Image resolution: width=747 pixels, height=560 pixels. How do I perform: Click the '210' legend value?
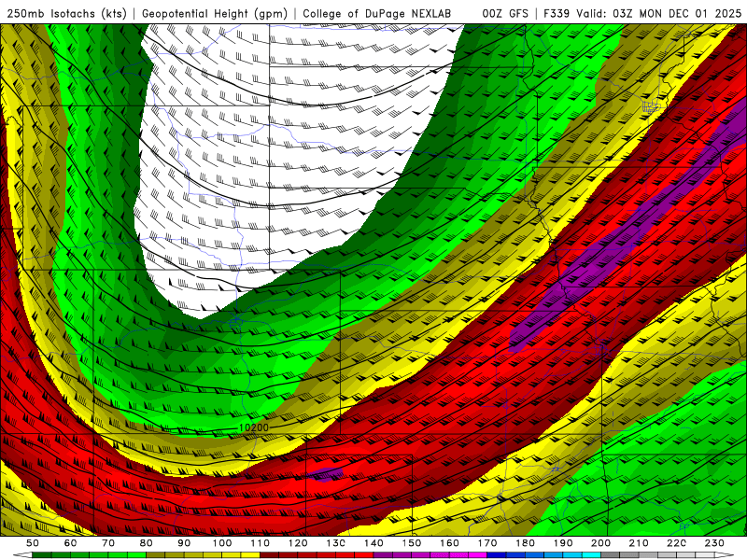click(x=639, y=543)
